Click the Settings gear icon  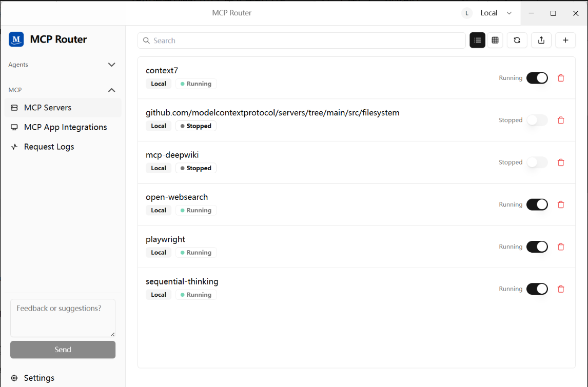pos(14,378)
